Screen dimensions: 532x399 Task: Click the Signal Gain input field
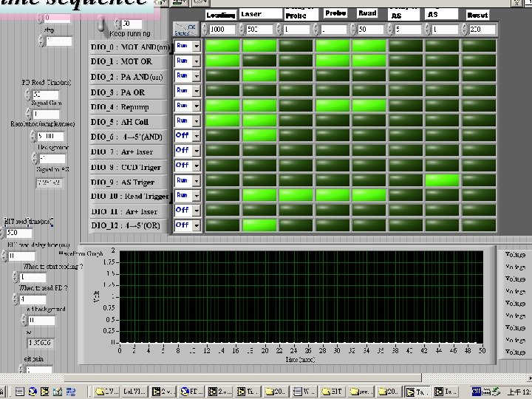coord(46,114)
